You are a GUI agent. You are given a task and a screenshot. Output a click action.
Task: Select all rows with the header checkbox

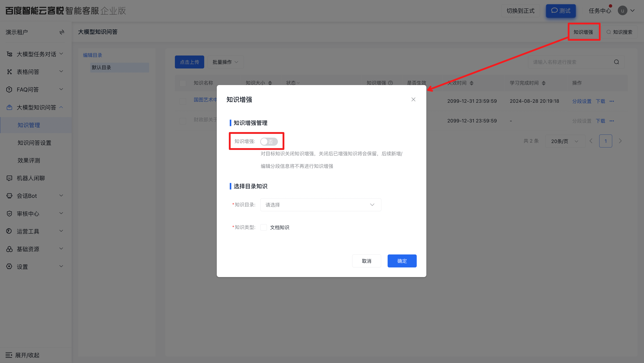tap(182, 83)
